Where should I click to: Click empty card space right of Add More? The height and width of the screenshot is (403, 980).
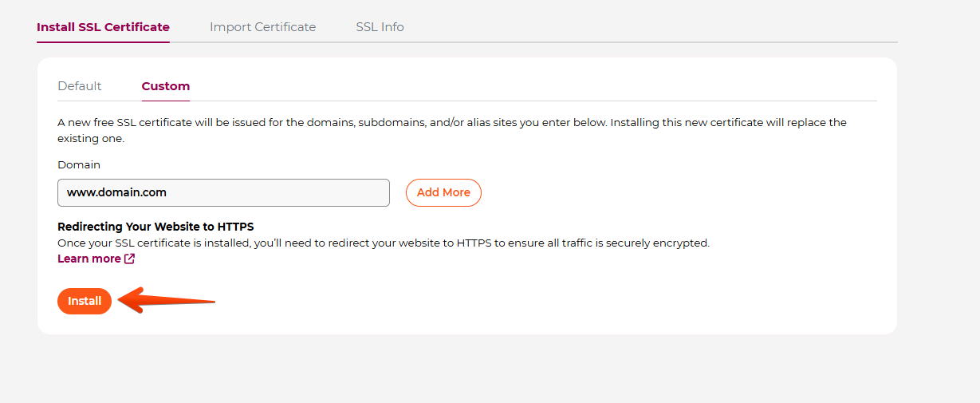[678, 192]
